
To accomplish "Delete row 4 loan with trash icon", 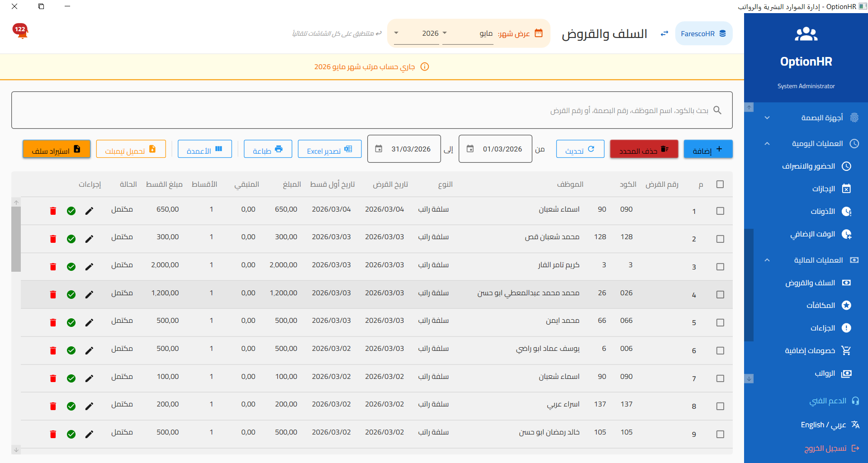I will pyautogui.click(x=53, y=294).
